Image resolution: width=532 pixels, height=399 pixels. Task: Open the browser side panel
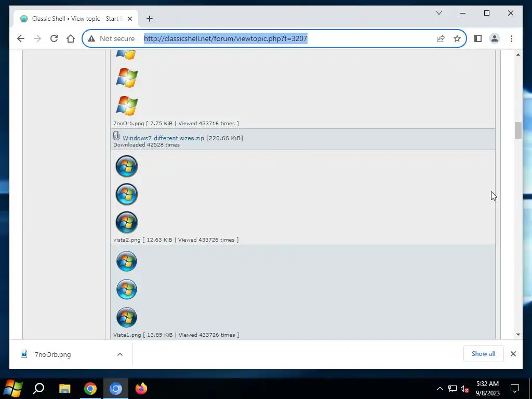(x=478, y=38)
